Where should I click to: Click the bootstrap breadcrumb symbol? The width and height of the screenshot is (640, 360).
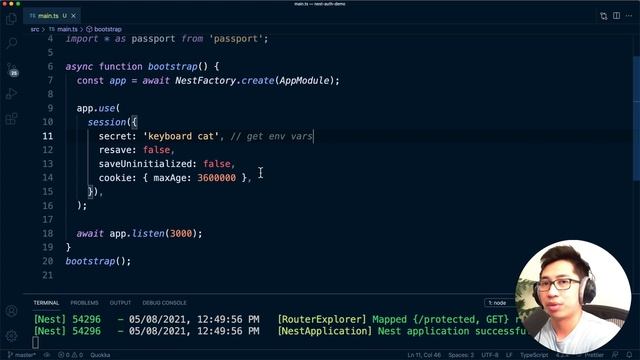click(x=104, y=29)
